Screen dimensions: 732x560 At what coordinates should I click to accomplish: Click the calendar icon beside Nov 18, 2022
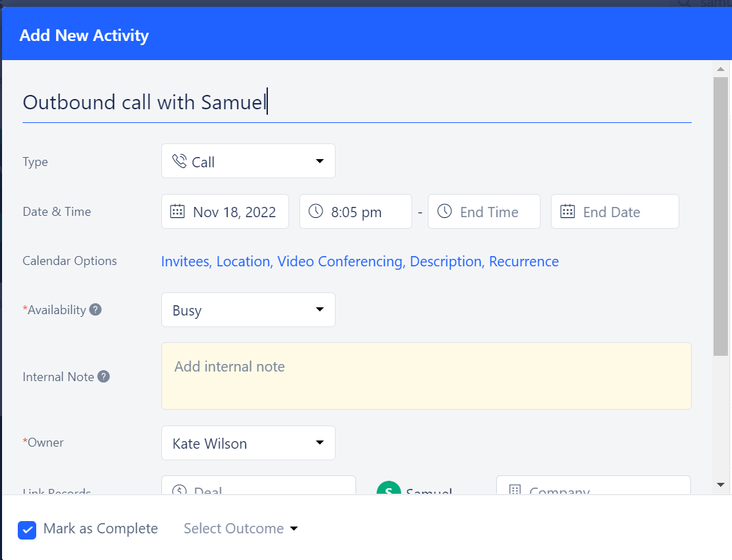click(178, 211)
